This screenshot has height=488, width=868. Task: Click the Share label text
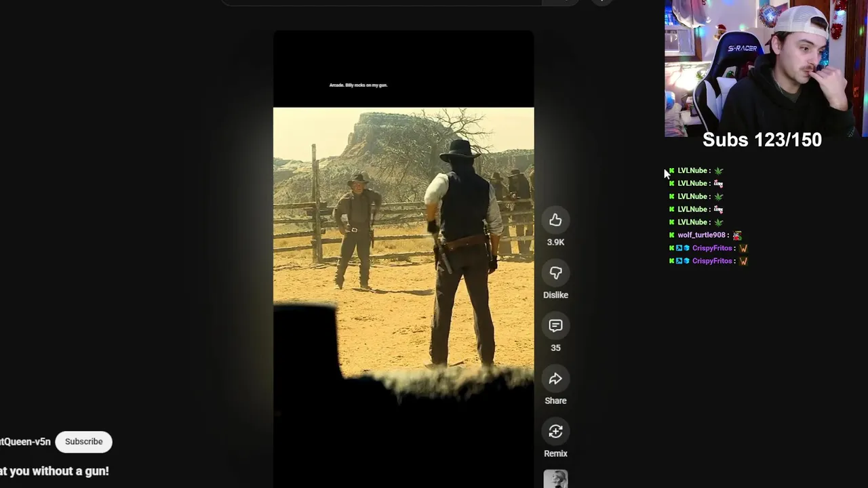tap(555, 401)
